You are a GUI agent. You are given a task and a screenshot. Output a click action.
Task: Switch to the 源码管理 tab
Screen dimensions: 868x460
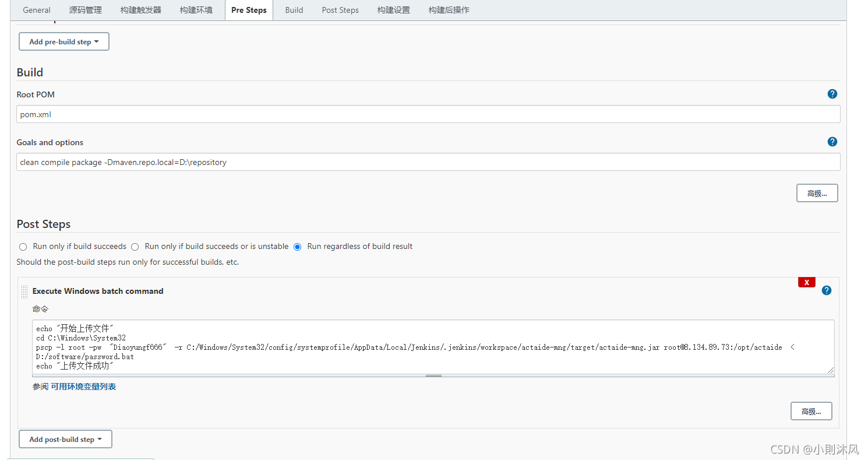tap(85, 10)
